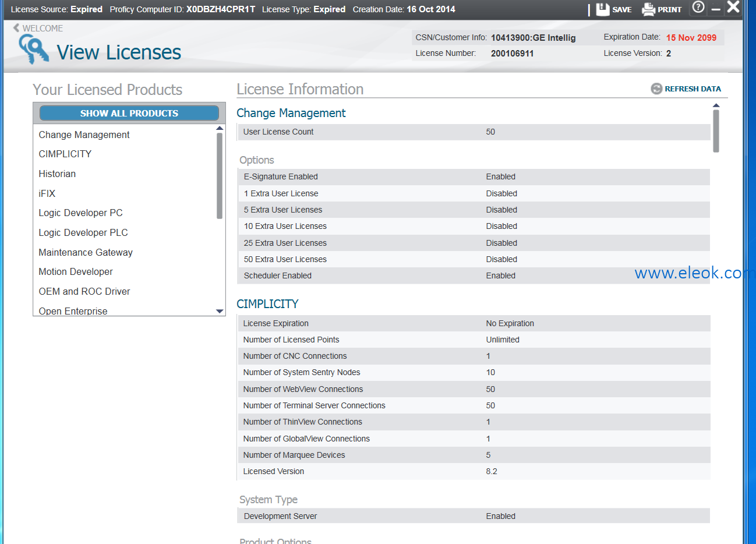Click Number of CNC Connections row
The image size is (756, 544).
pos(474,356)
